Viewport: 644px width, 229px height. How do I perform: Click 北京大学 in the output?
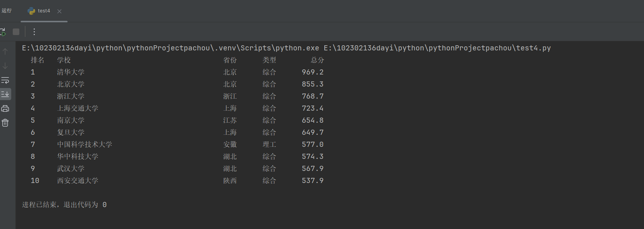click(x=71, y=84)
